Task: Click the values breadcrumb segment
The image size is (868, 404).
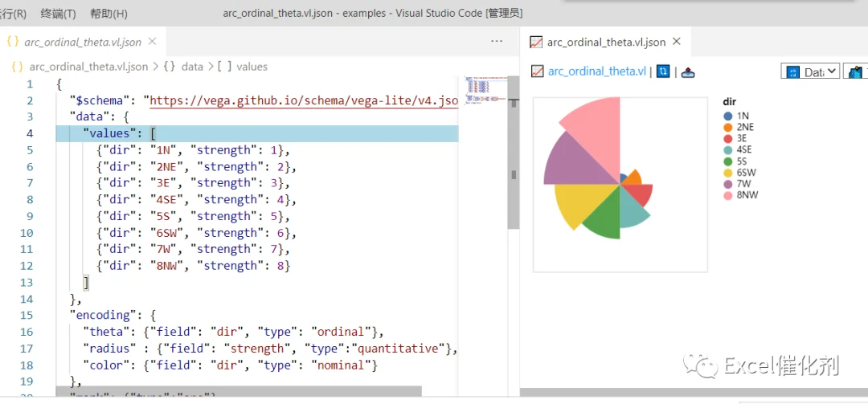Action: point(252,67)
